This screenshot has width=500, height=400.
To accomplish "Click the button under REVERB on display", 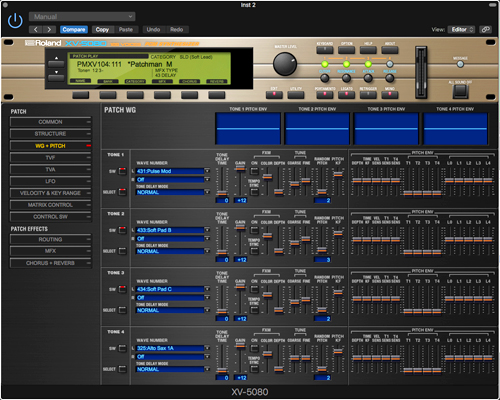I will (x=217, y=95).
